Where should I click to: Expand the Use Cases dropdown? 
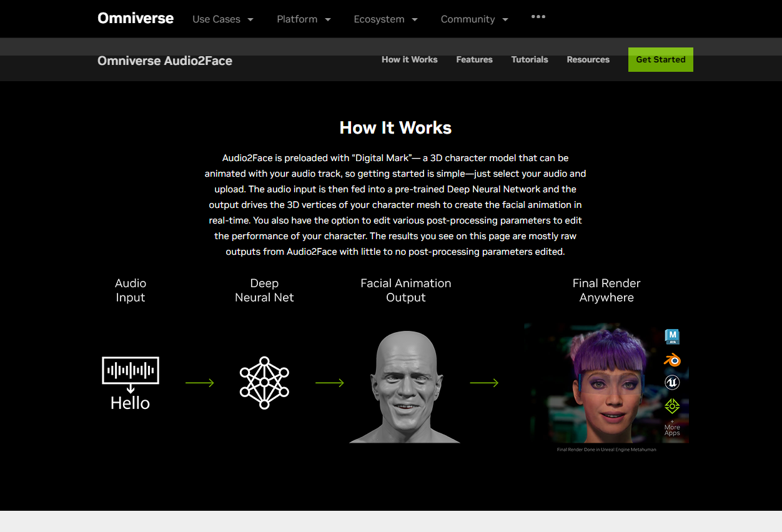click(223, 19)
